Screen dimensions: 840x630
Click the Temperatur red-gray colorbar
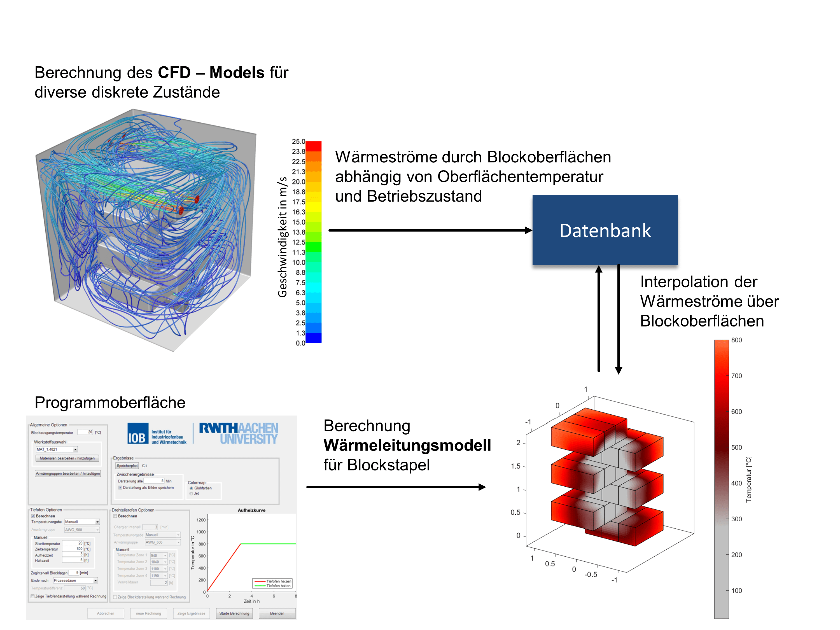722,479
